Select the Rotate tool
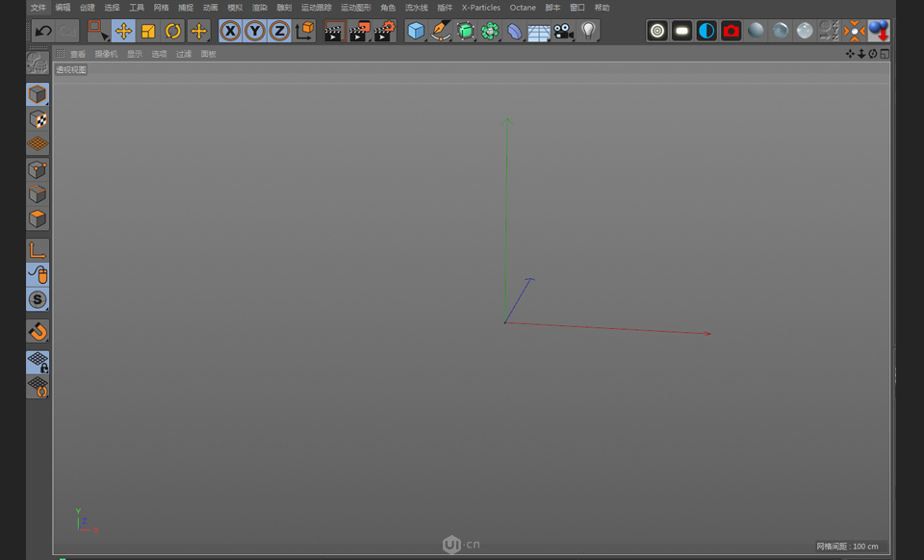Viewport: 924px width, 560px height. [174, 31]
